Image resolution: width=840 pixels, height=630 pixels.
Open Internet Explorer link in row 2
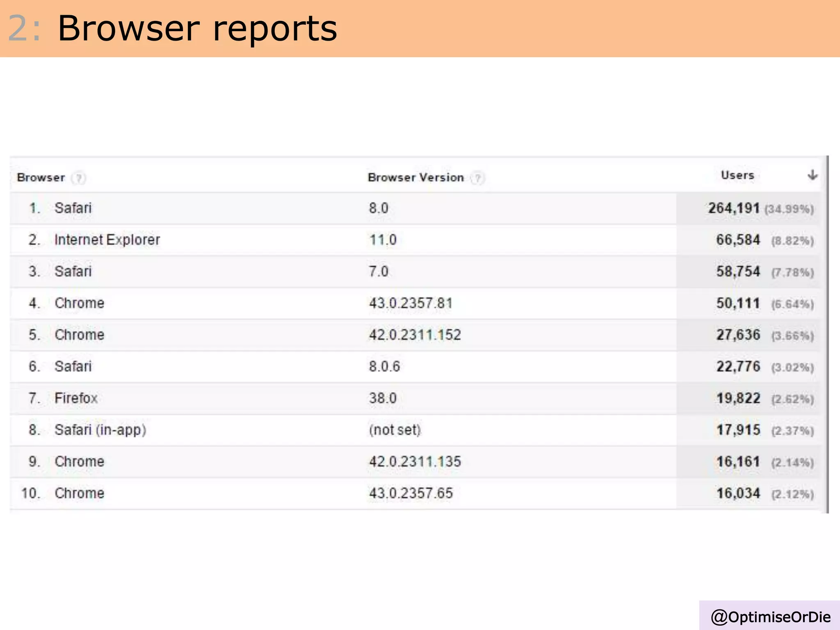coord(107,240)
